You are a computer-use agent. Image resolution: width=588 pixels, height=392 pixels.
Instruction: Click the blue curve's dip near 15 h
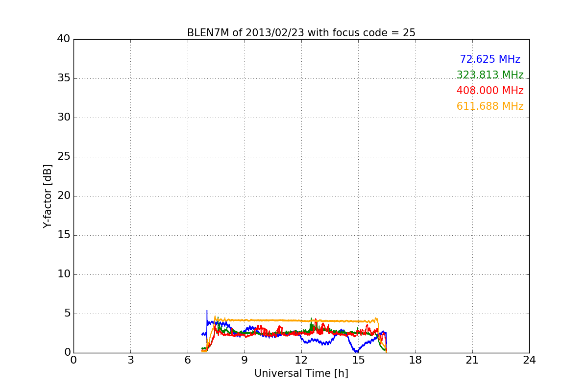click(357, 351)
